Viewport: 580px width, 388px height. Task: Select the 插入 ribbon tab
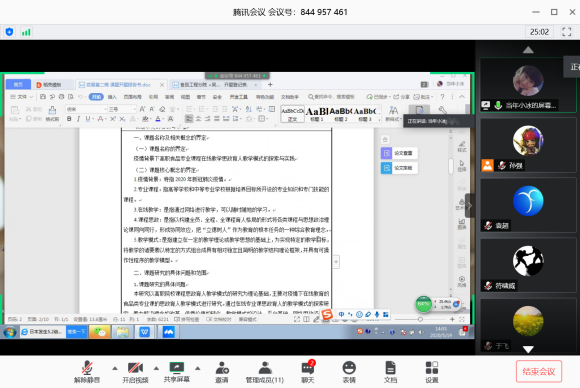coord(112,97)
